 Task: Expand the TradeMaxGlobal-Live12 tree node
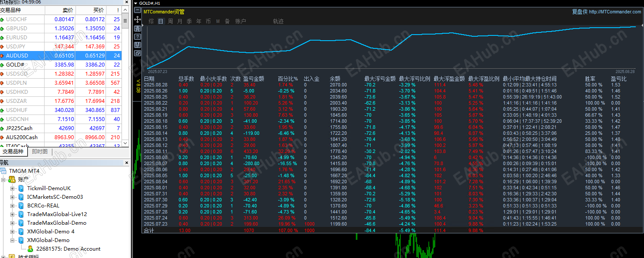12,214
